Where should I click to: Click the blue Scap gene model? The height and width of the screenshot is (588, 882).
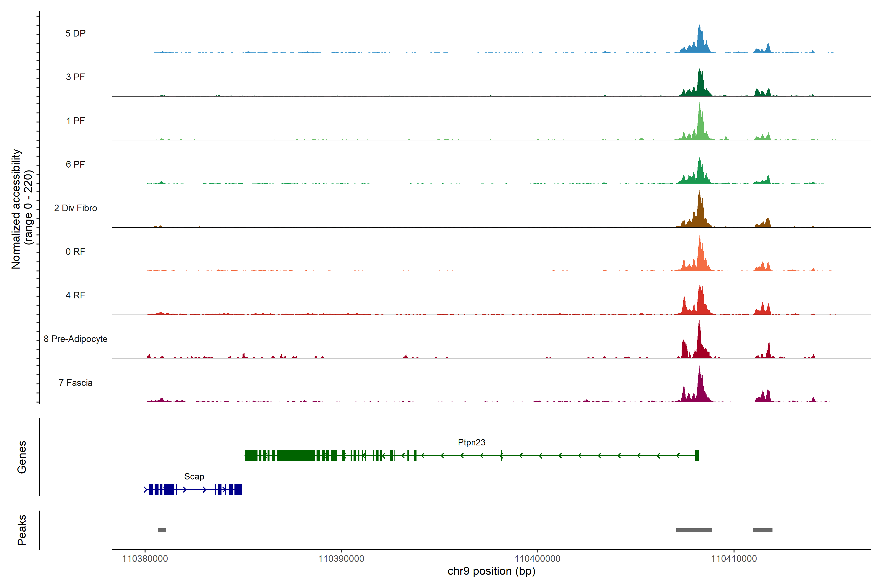point(169,489)
